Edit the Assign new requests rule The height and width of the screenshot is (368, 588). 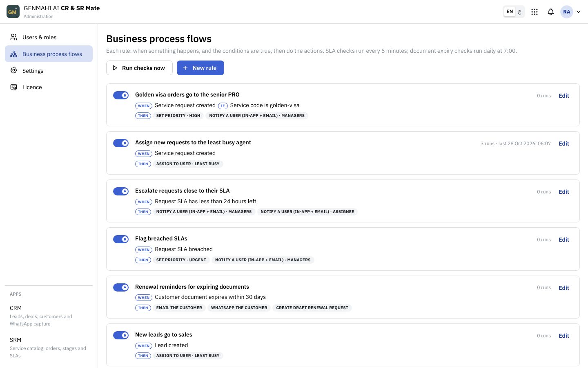pos(564,144)
